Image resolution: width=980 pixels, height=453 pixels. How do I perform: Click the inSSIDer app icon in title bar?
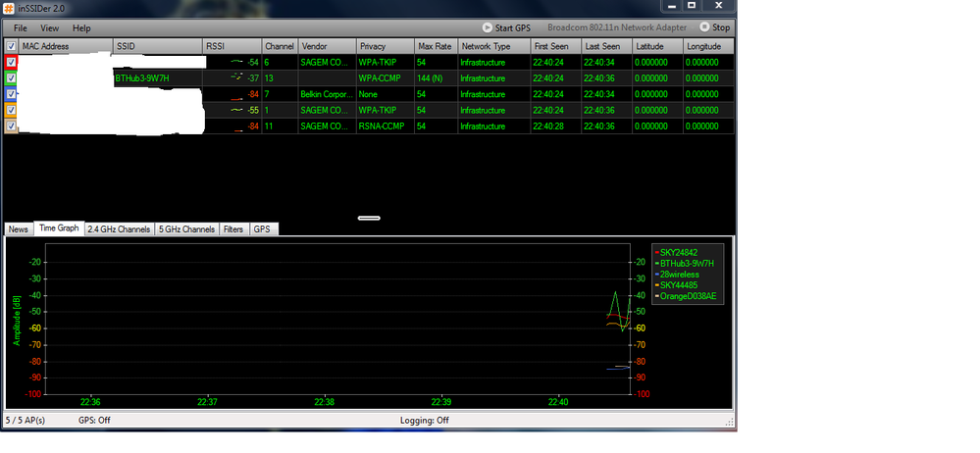point(9,9)
